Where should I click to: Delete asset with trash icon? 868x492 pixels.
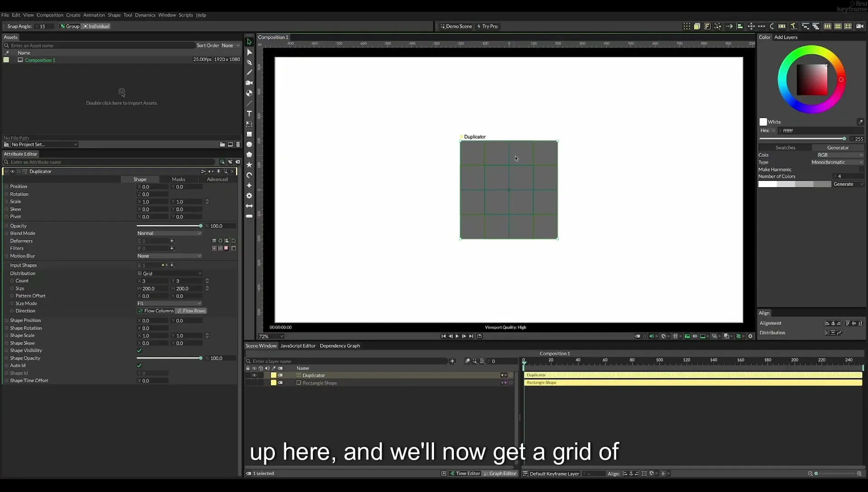[x=238, y=145]
